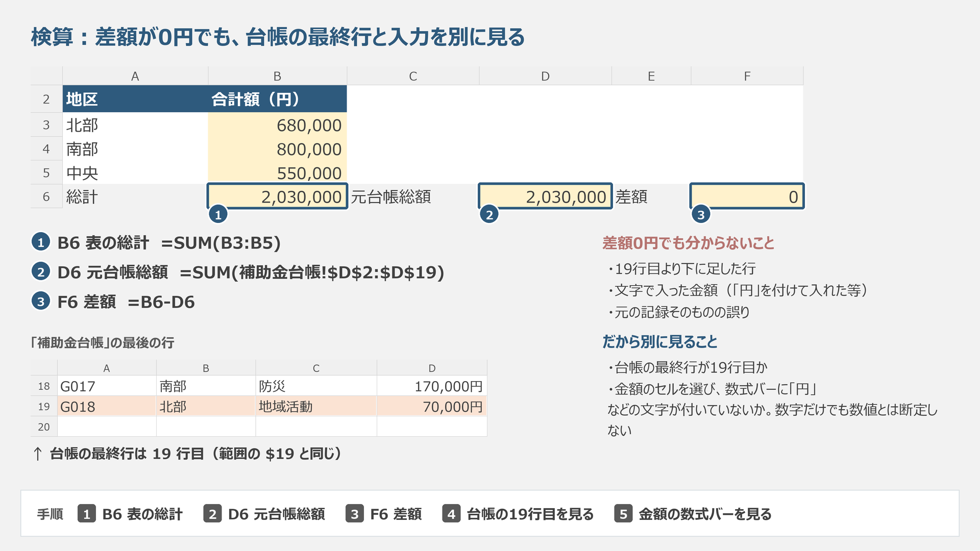Screen dimensions: 980x551
Task: Select the 70,000円 ledger amount
Action: pos(432,407)
